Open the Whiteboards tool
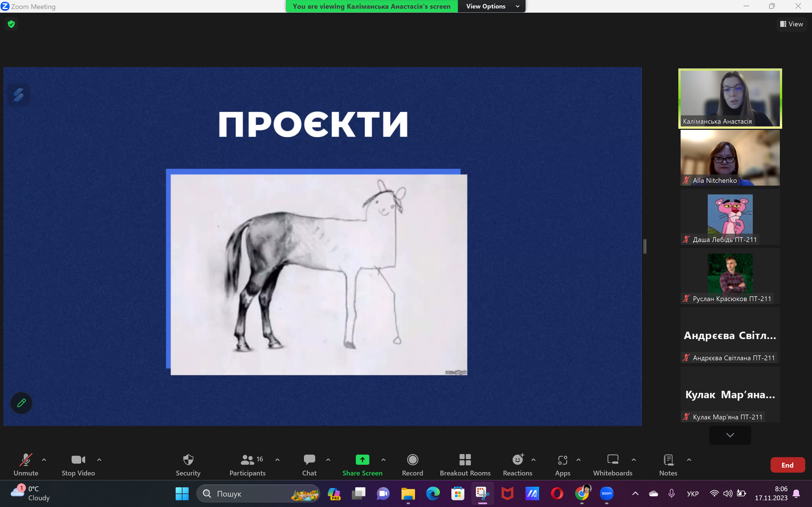This screenshot has height=507, width=812. coord(613,464)
